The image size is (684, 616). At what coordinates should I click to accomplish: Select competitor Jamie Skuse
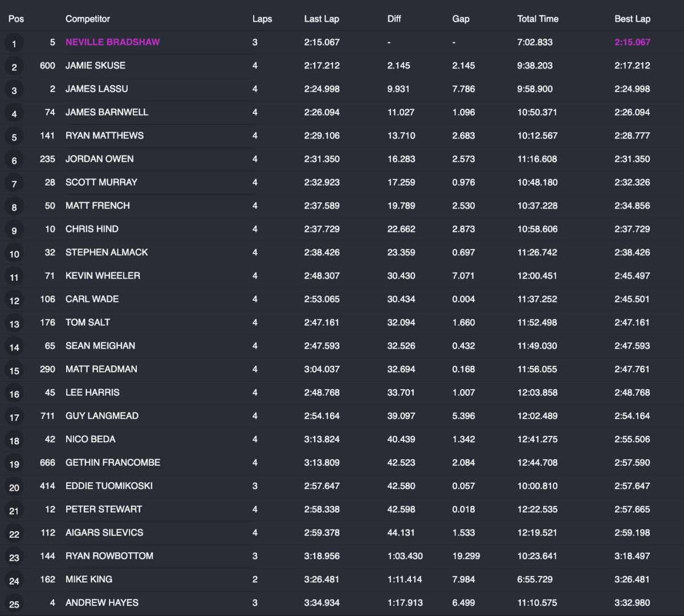pyautogui.click(x=95, y=66)
